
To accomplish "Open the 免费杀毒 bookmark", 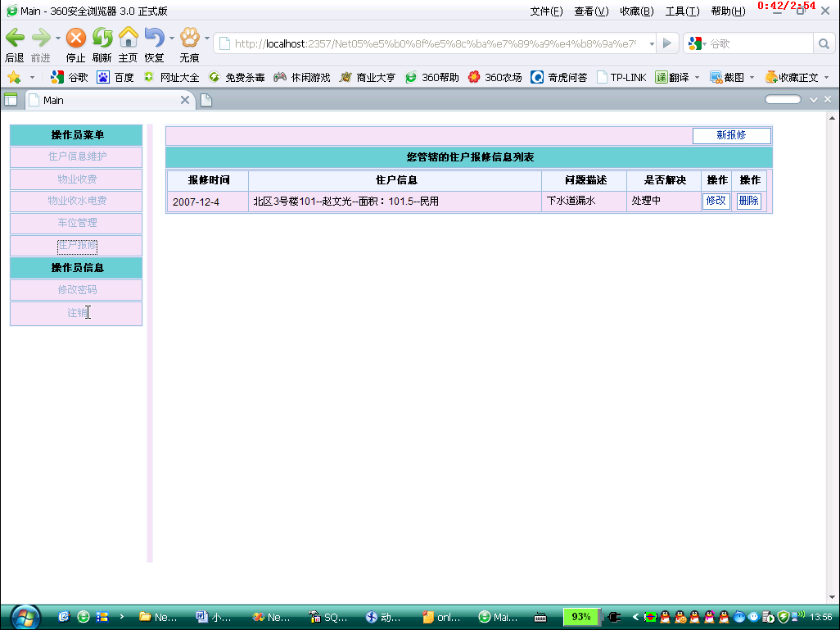I will tap(237, 77).
